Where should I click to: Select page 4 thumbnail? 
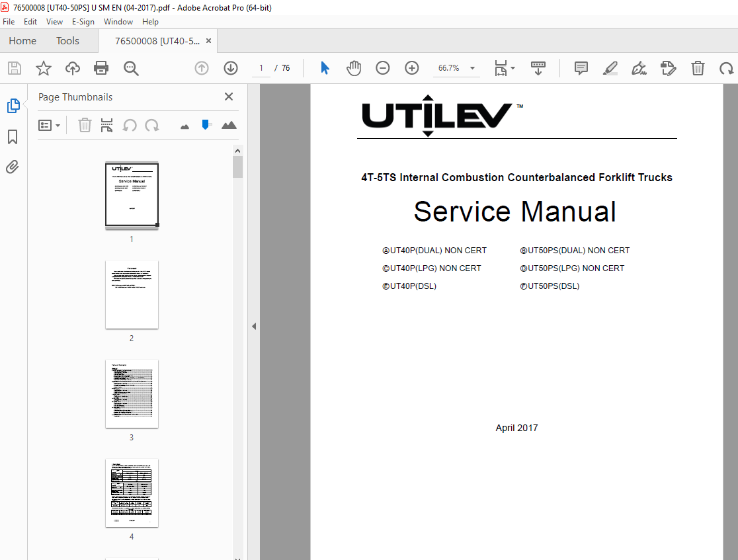(x=132, y=493)
